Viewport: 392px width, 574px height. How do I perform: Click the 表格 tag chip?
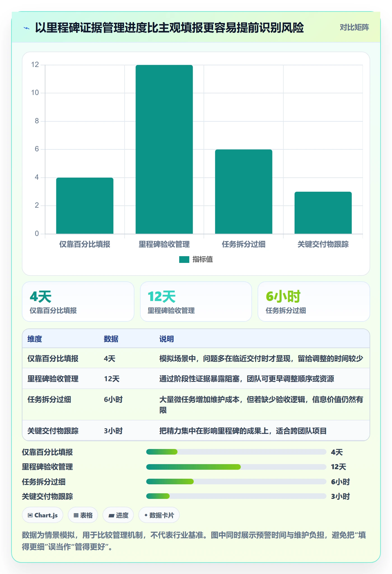83,515
